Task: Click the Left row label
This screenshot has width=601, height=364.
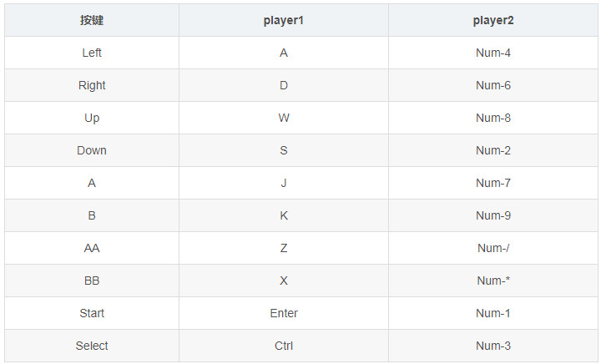Action: [x=92, y=53]
